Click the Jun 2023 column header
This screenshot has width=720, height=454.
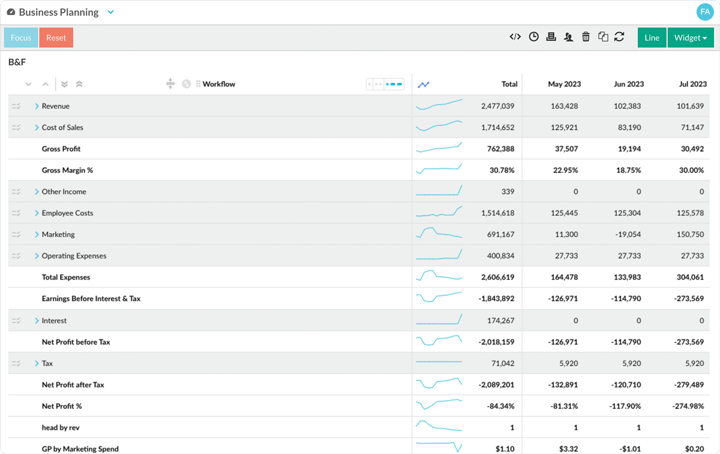coord(629,84)
